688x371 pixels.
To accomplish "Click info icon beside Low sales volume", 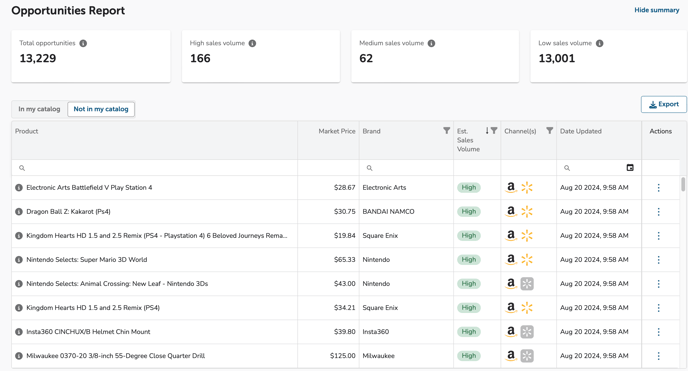I will [600, 43].
